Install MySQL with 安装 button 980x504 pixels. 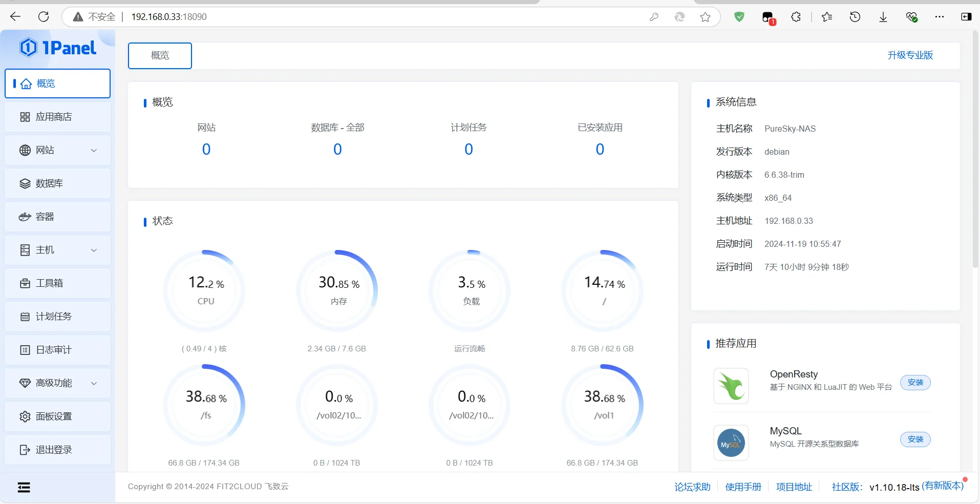(x=915, y=439)
